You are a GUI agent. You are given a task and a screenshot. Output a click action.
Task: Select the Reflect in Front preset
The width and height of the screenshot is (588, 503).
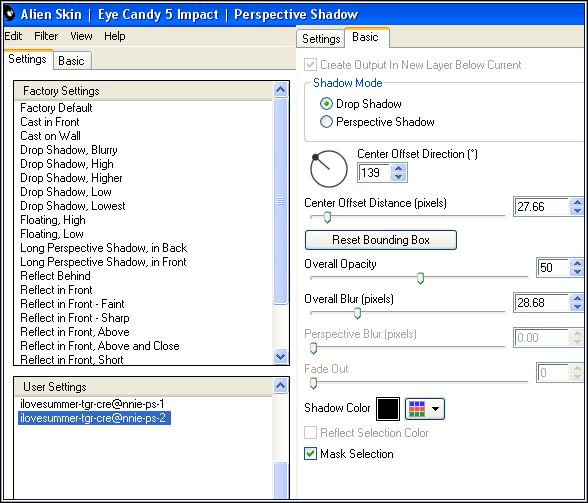pyautogui.click(x=56, y=290)
